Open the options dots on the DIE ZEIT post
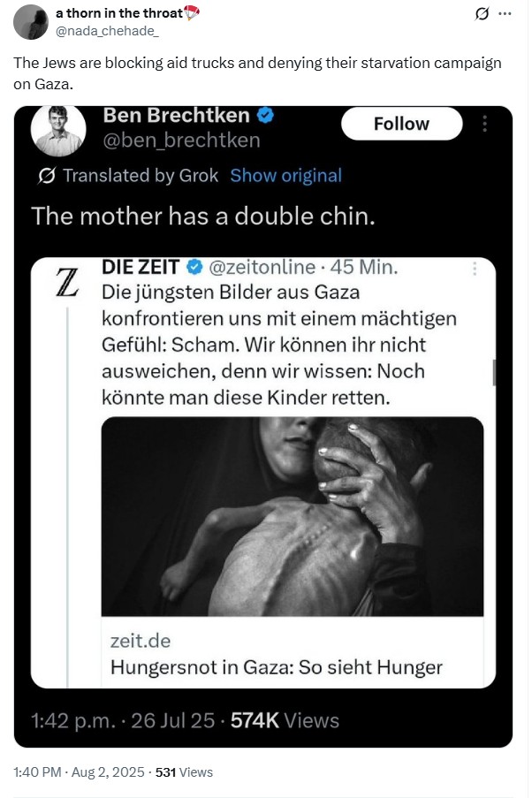This screenshot has width=532, height=798. click(x=477, y=268)
